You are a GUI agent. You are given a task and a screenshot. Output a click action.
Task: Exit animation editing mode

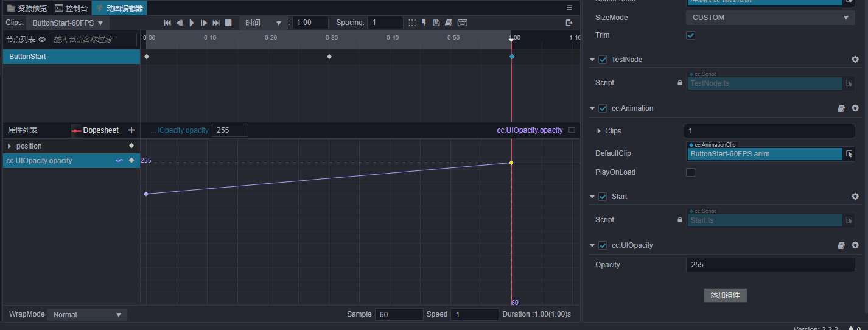point(569,23)
